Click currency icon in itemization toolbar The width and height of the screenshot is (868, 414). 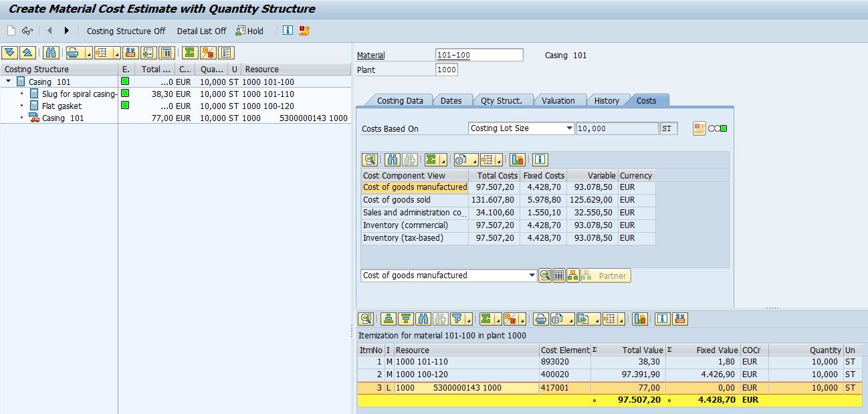pos(680,319)
